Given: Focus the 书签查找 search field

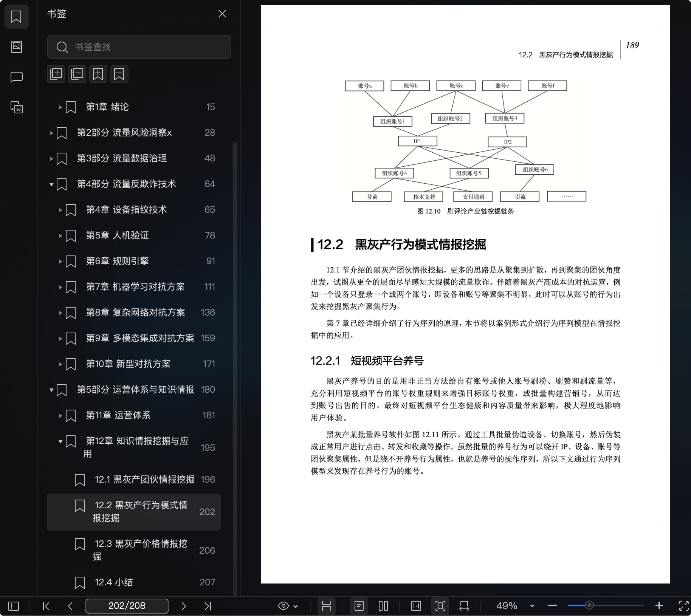Looking at the screenshot, I should (x=139, y=47).
